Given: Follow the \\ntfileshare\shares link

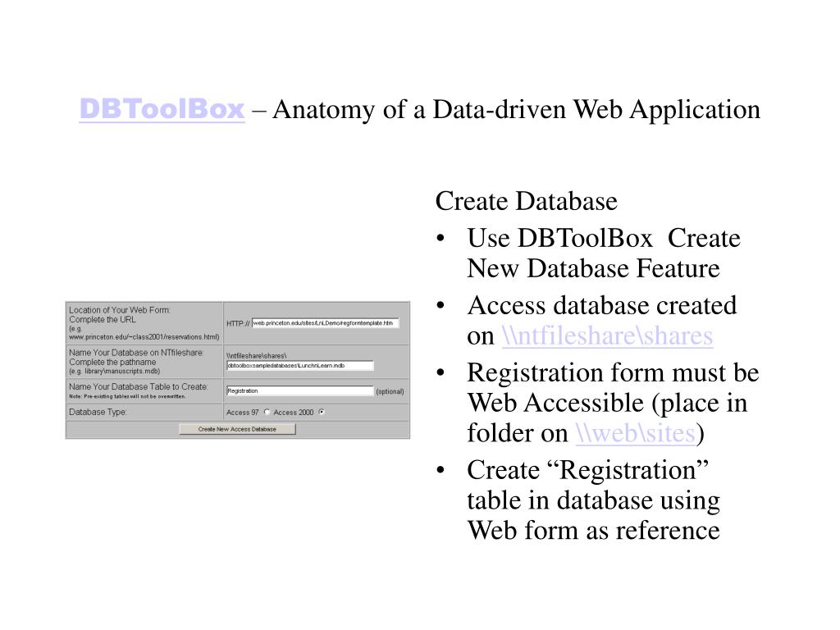Looking at the screenshot, I should (607, 336).
